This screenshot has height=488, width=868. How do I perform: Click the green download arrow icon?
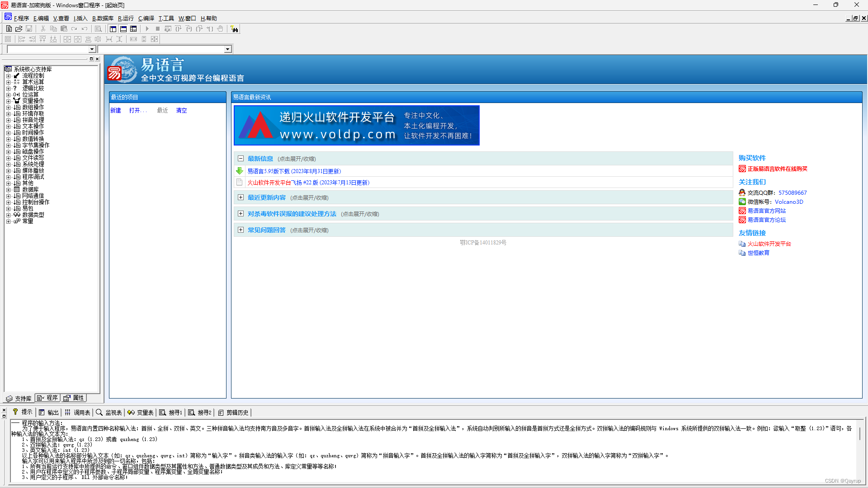240,171
